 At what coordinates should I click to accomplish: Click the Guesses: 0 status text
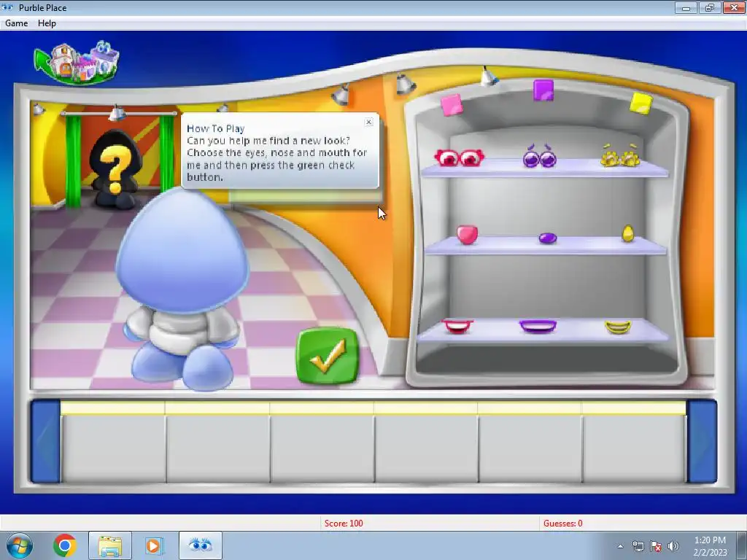[562, 524]
